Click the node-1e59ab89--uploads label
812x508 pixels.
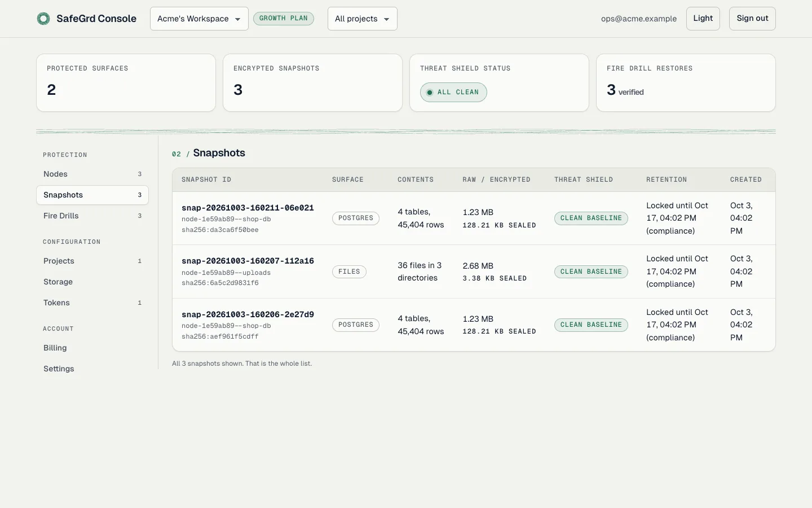[226, 273]
